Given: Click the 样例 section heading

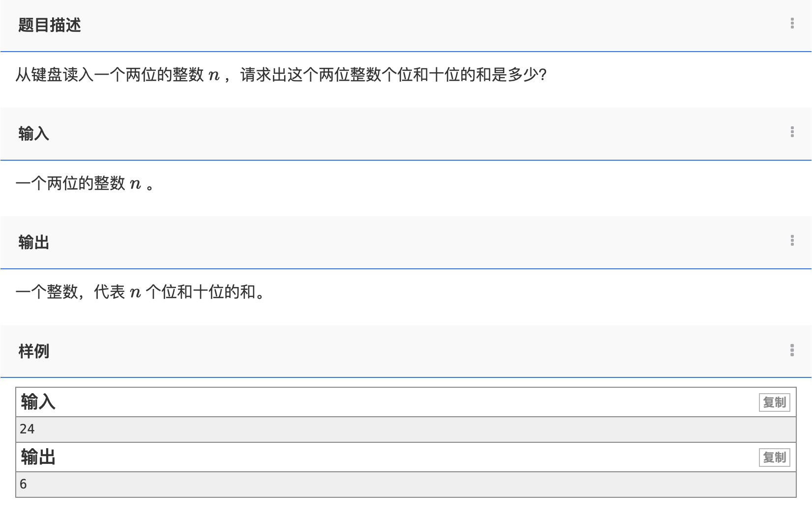Looking at the screenshot, I should [x=33, y=351].
